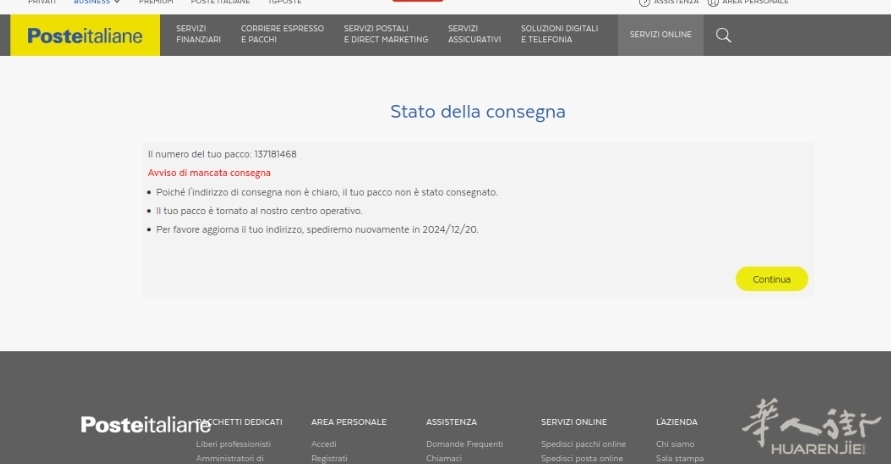Open the Servizi Assicurativi menu

point(474,34)
